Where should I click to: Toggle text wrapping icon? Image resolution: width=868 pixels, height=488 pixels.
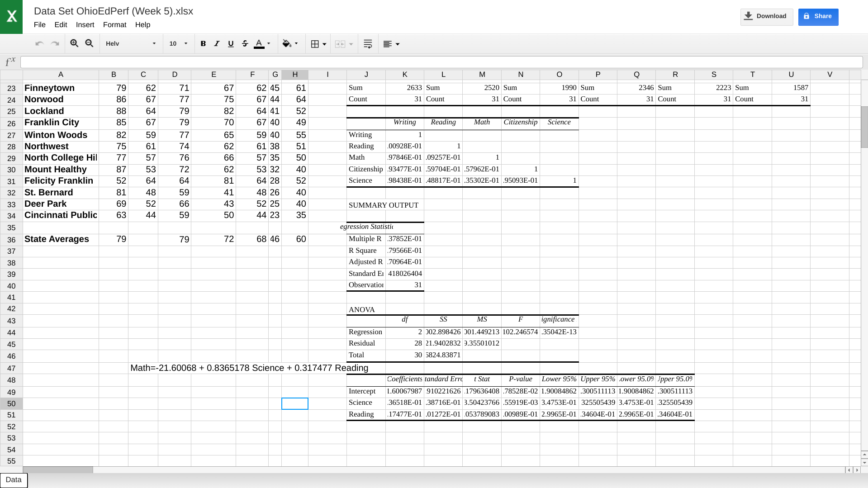pos(368,44)
